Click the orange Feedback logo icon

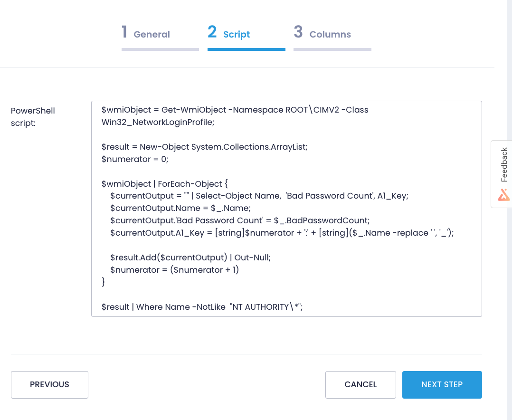tap(503, 194)
